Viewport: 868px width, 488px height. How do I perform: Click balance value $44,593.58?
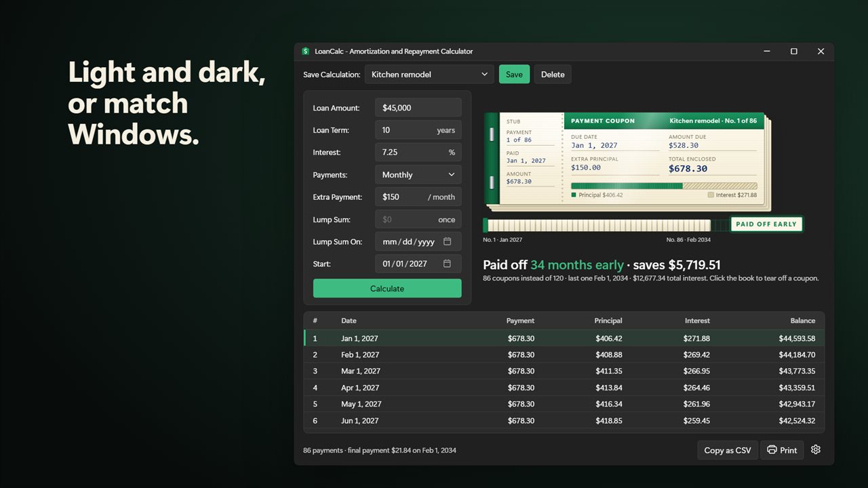click(x=797, y=338)
